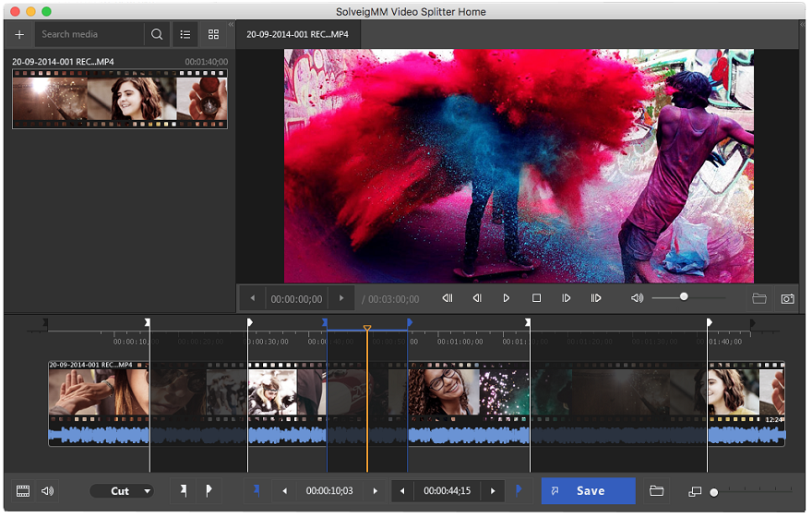Open output folder icon next to Save
Image resolution: width=812 pixels, height=517 pixels.
click(x=656, y=491)
